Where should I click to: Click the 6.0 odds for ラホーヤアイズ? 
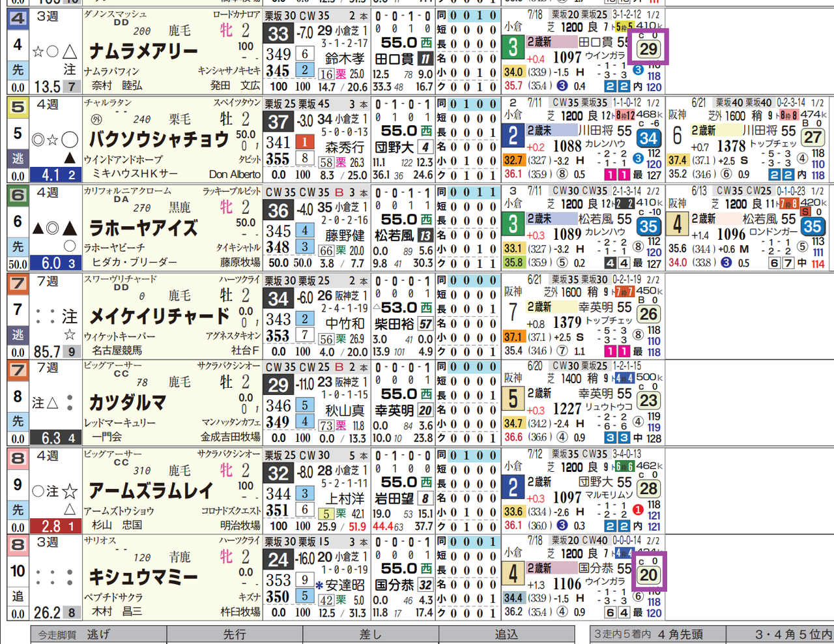pyautogui.click(x=51, y=263)
